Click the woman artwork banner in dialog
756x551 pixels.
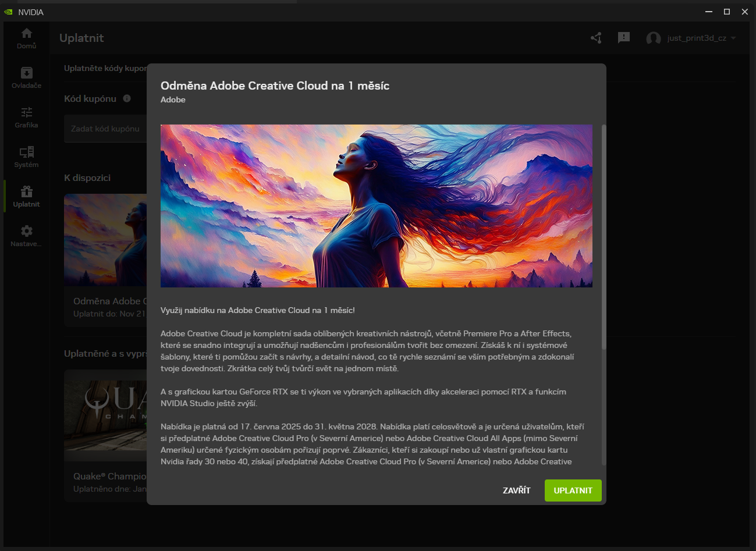377,206
